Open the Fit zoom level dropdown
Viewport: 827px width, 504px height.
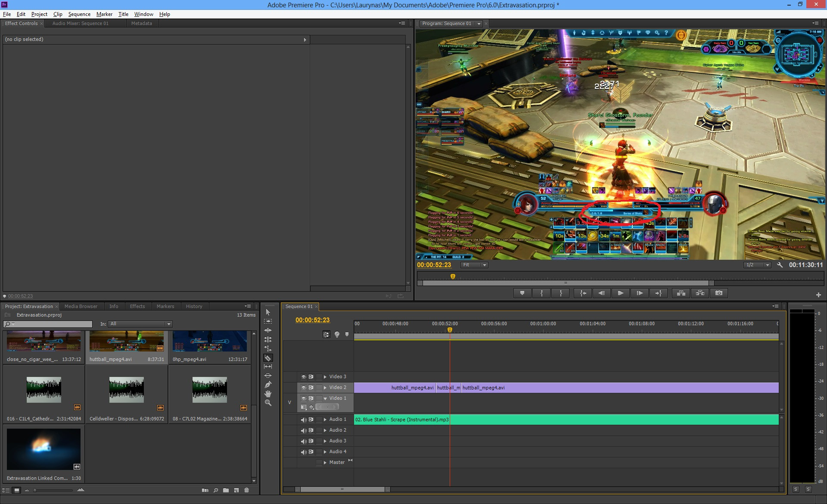click(x=474, y=265)
